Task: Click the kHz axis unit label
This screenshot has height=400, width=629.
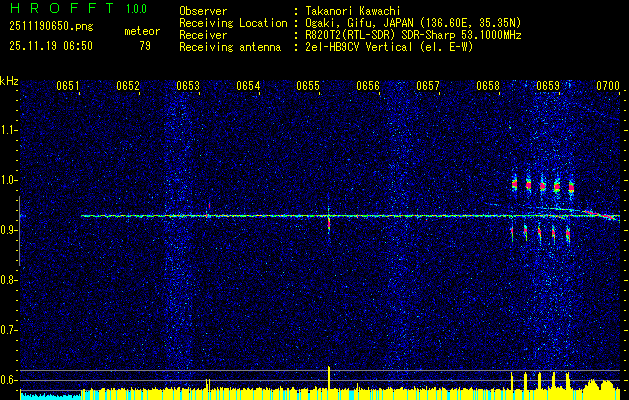Action: pyautogui.click(x=9, y=81)
